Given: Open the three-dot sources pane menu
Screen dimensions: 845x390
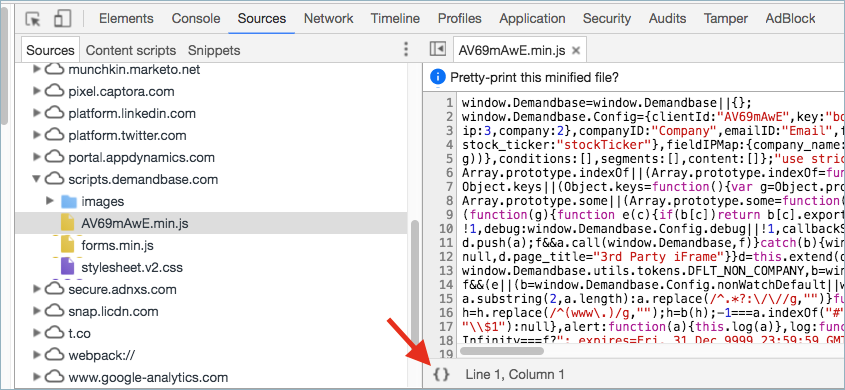Looking at the screenshot, I should (x=406, y=50).
